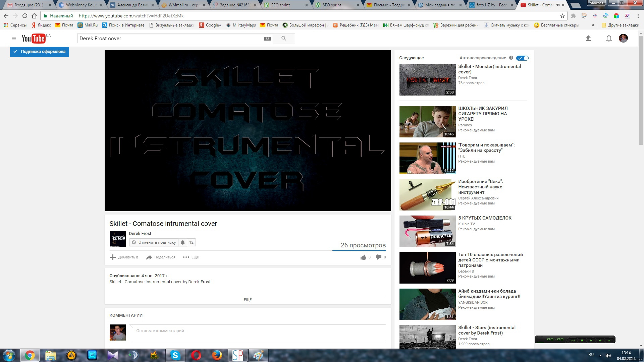This screenshot has height=362, width=644.
Task: Click fast-forward on the mini player widget
Action: click(x=600, y=340)
